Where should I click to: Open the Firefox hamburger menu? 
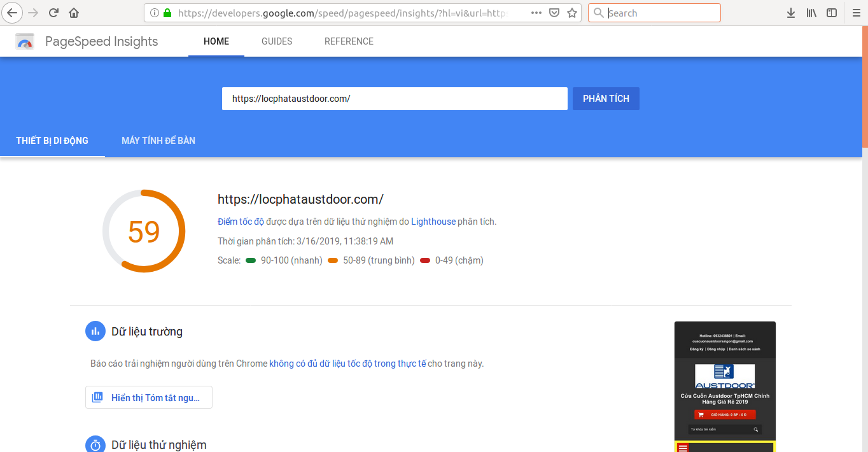856,13
